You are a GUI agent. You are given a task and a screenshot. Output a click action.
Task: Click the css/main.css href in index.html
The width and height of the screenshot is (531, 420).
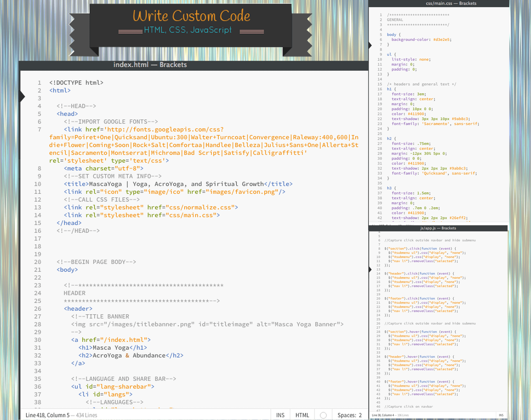pyautogui.click(x=191, y=215)
